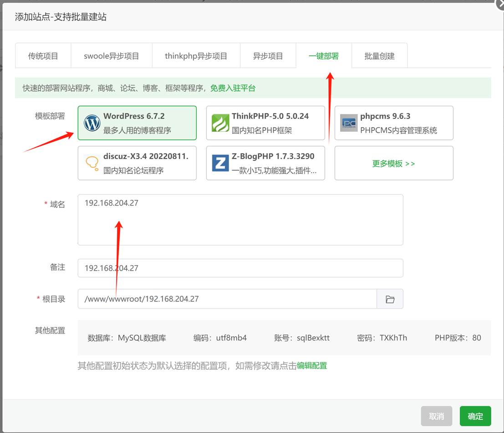Select the 一键部署 tab
Viewport: 504px width, 433px height.
click(x=324, y=56)
